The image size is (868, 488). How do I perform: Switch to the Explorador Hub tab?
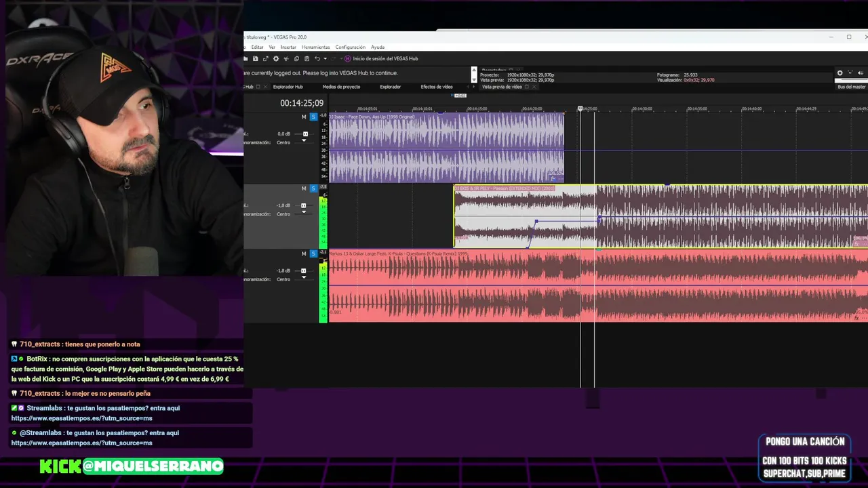288,87
